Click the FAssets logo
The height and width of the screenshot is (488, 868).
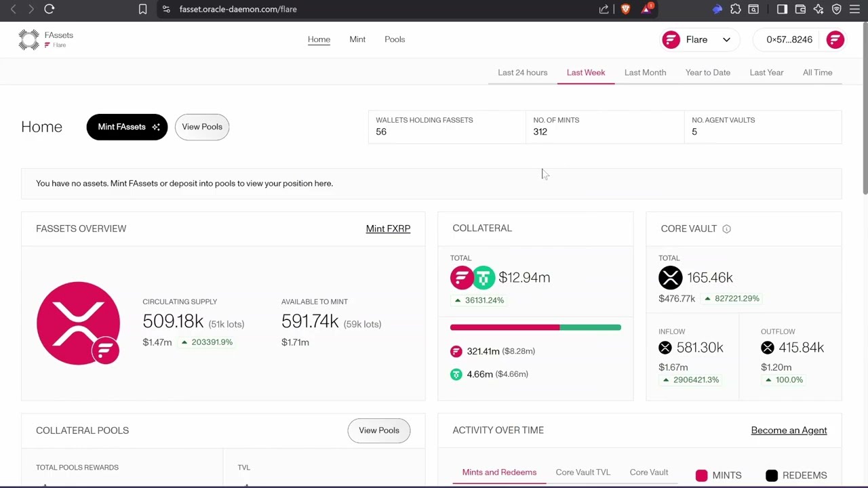click(x=45, y=39)
